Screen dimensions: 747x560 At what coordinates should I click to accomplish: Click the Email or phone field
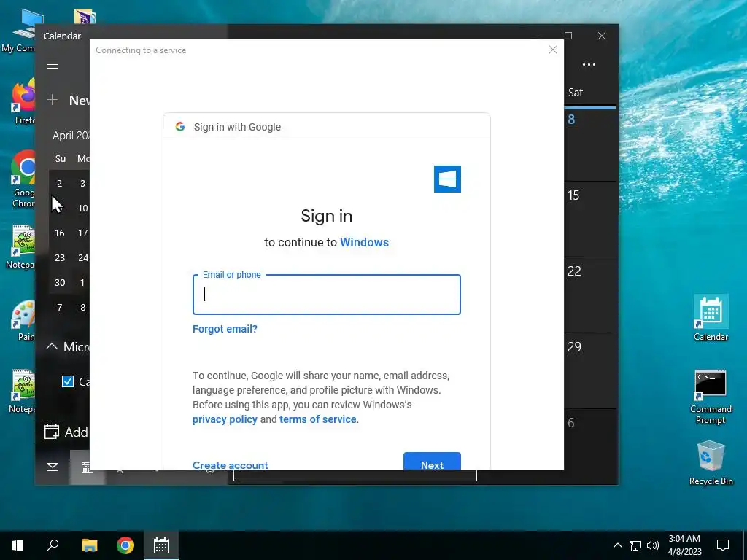pyautogui.click(x=326, y=295)
